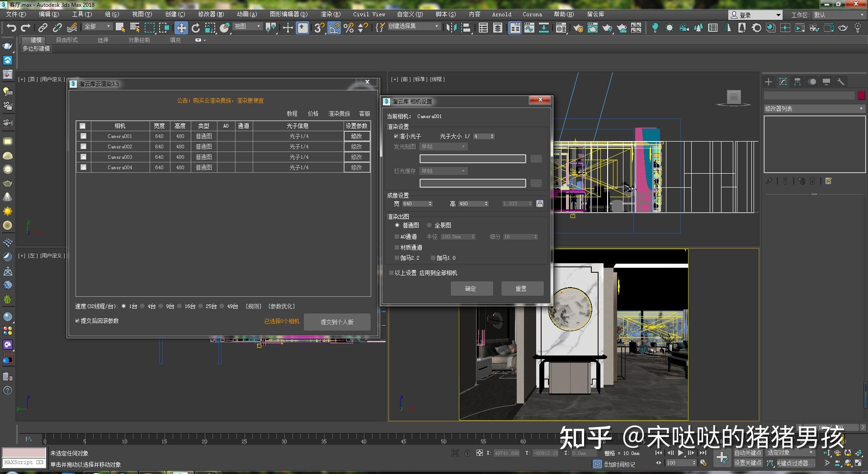The image size is (868, 474).
Task: Open the 溜云库 menu
Action: [595, 14]
